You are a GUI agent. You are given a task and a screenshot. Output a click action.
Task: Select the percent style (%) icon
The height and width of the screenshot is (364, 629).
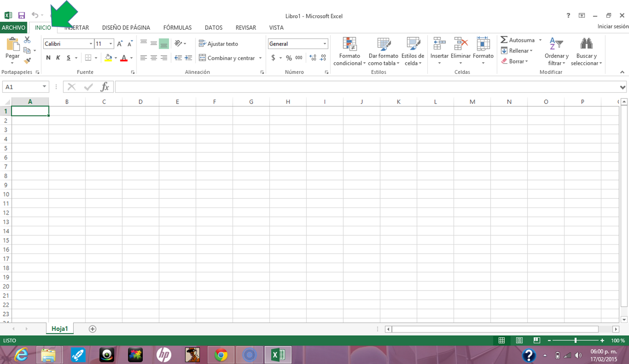tap(288, 57)
